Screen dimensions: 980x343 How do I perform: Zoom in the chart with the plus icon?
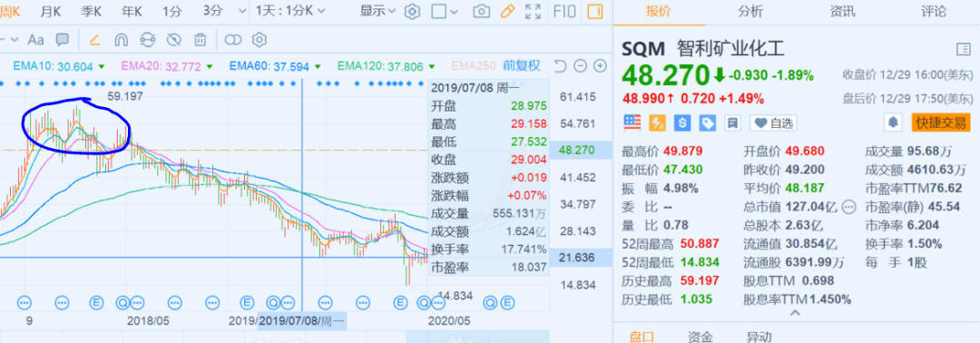click(x=600, y=65)
